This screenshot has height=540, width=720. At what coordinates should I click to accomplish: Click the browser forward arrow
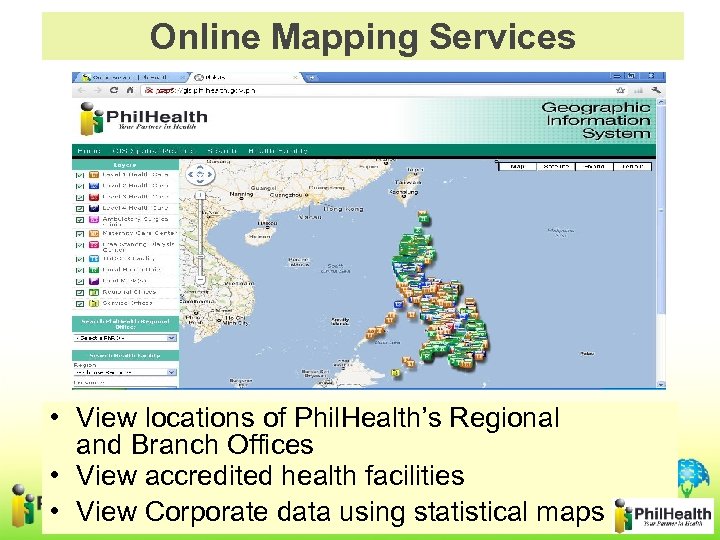click(x=97, y=90)
